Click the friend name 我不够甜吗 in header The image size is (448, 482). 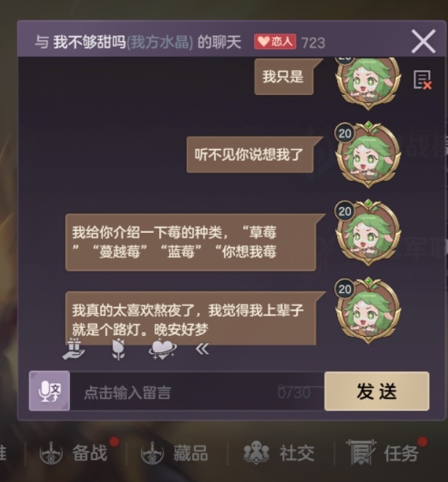click(x=90, y=42)
